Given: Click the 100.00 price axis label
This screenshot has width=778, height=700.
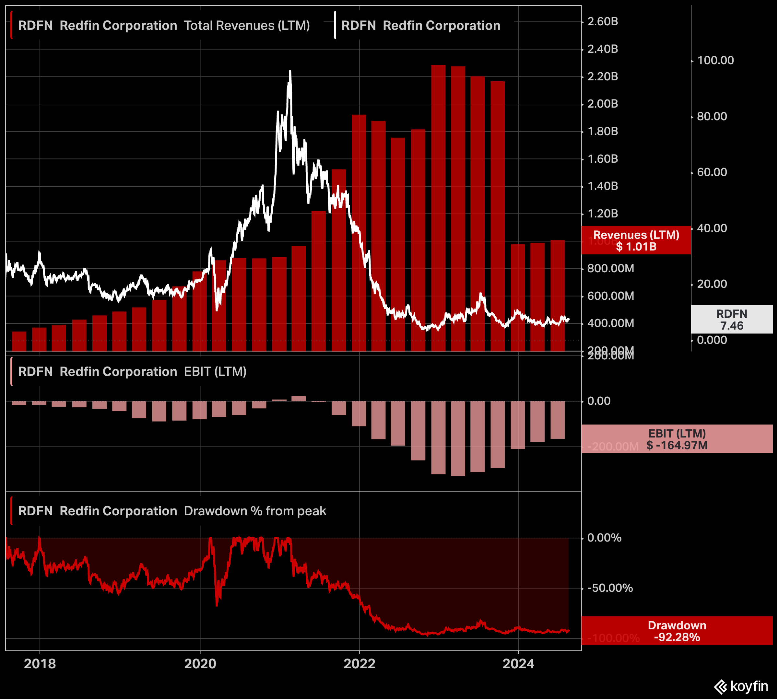Looking at the screenshot, I should [x=715, y=60].
